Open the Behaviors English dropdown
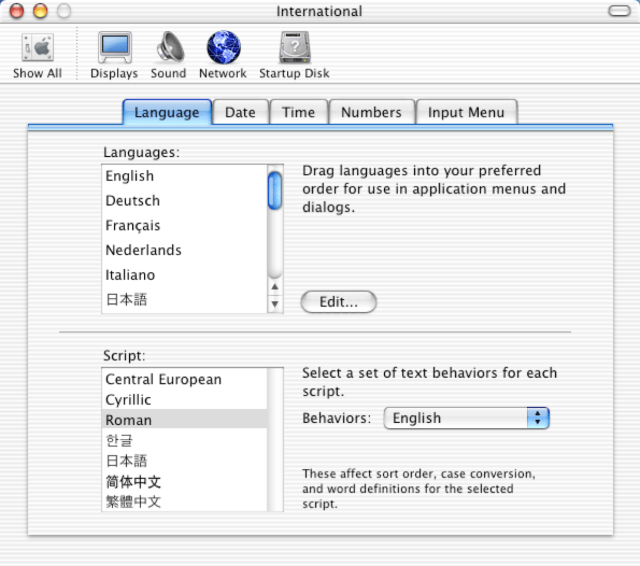Screen dimensions: 640x566 click(467, 418)
